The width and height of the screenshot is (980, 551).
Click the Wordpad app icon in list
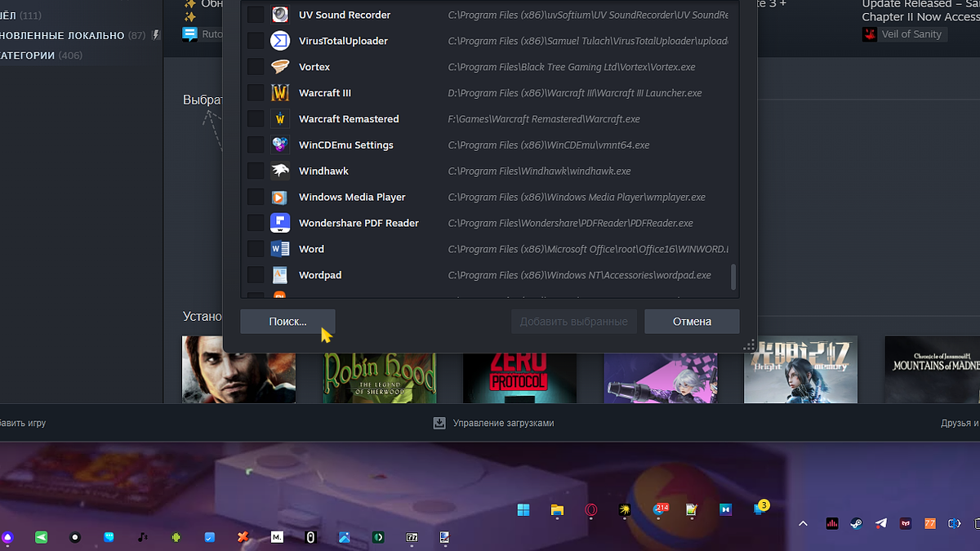point(280,275)
